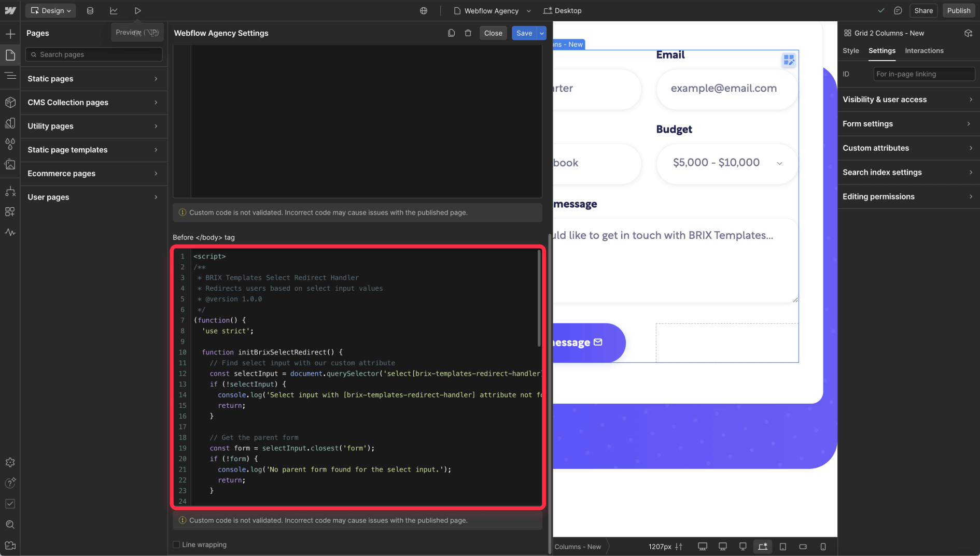The height and width of the screenshot is (556, 980).
Task: Focus the Search pages field
Action: pyautogui.click(x=94, y=54)
